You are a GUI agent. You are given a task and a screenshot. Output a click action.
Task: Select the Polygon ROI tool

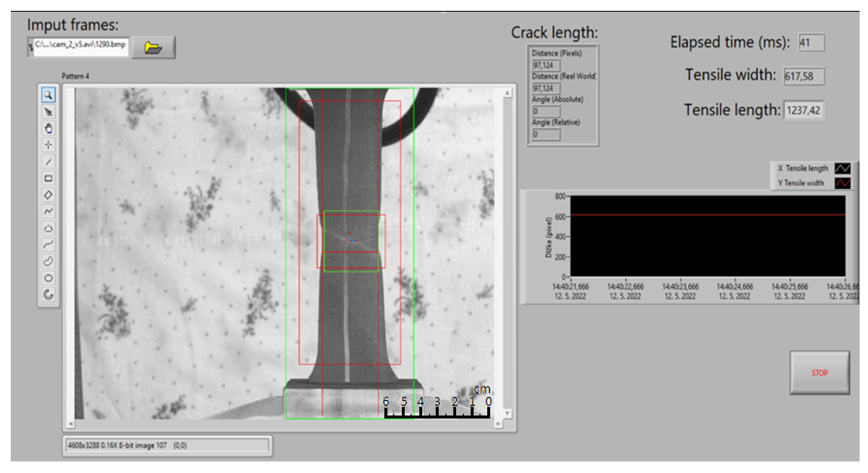(49, 228)
